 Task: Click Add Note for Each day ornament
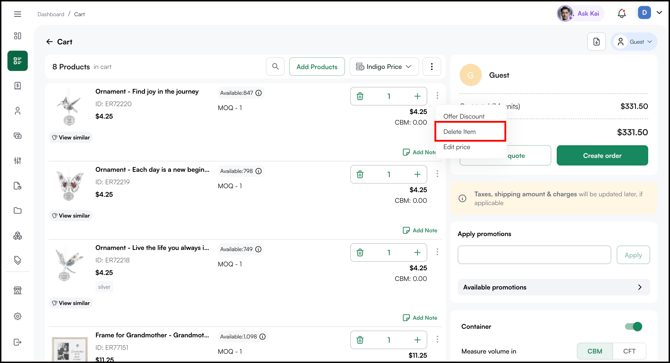point(420,230)
